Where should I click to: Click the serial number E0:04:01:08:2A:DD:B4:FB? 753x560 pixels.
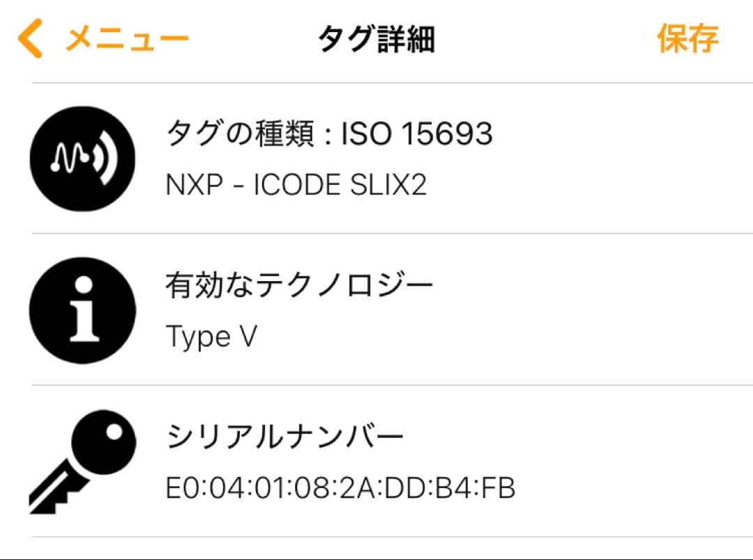342,488
